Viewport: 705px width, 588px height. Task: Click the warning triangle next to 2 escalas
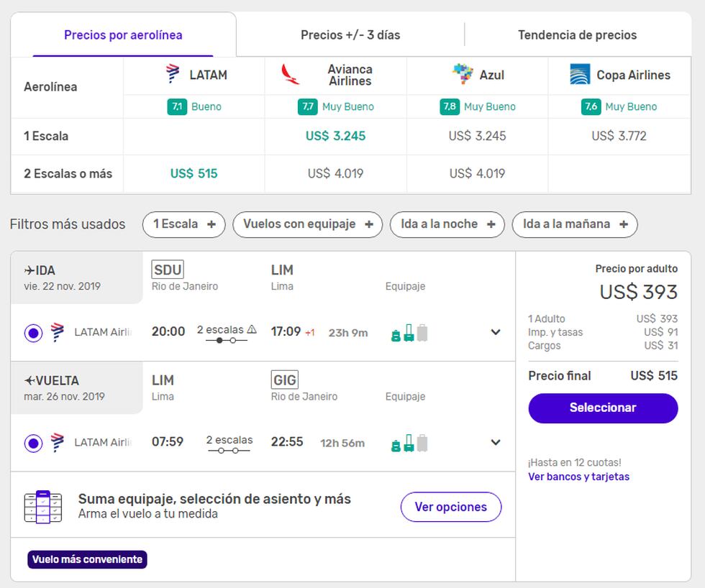click(x=252, y=330)
